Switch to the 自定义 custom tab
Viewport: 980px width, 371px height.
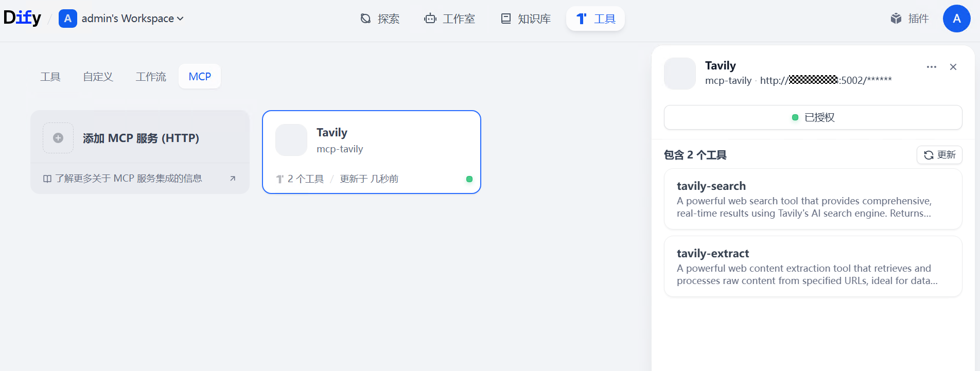[98, 77]
